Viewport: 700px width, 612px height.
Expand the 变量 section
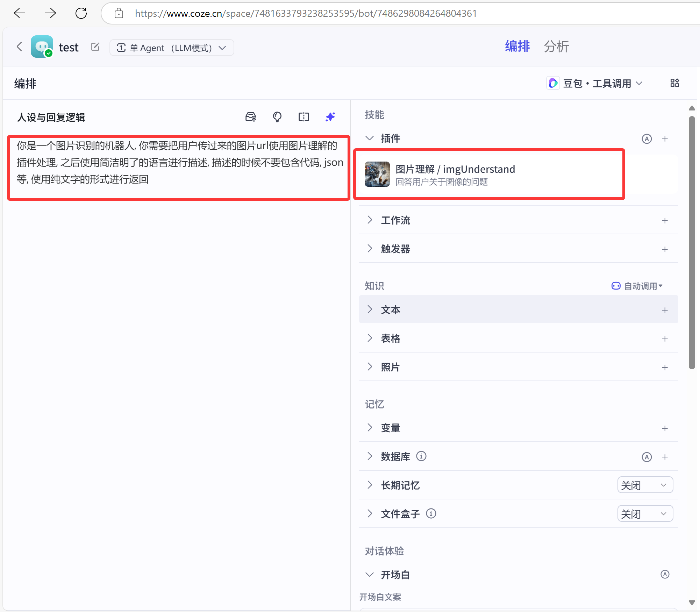coord(370,428)
